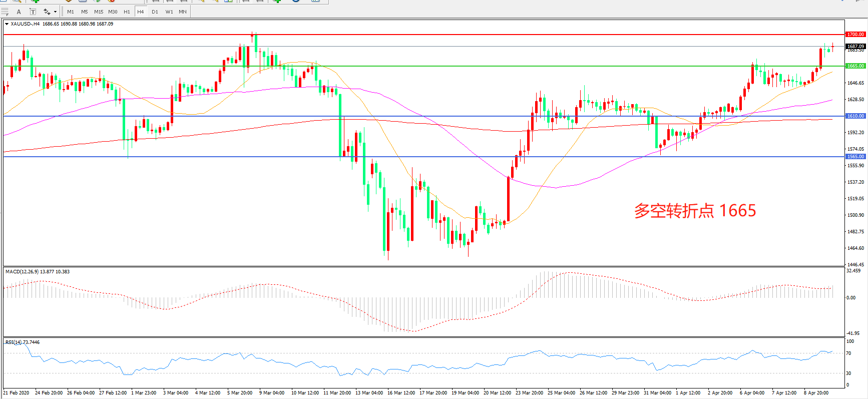The width and height of the screenshot is (868, 399).
Task: Change to the W1 weekly timeframe
Action: (169, 12)
